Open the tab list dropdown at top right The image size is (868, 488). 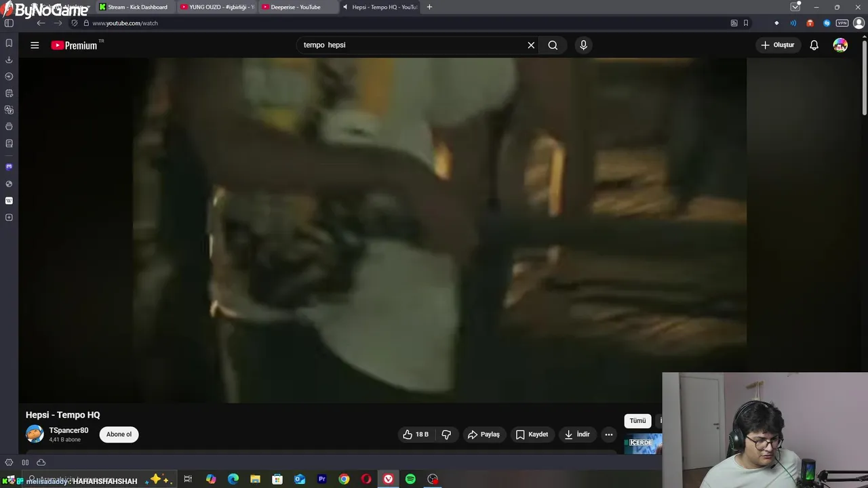pos(795,7)
